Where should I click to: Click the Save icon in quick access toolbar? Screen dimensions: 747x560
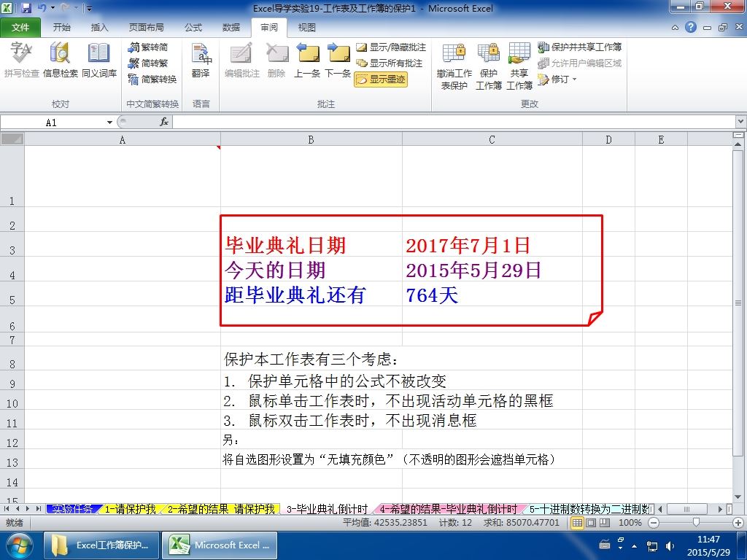(x=26, y=8)
